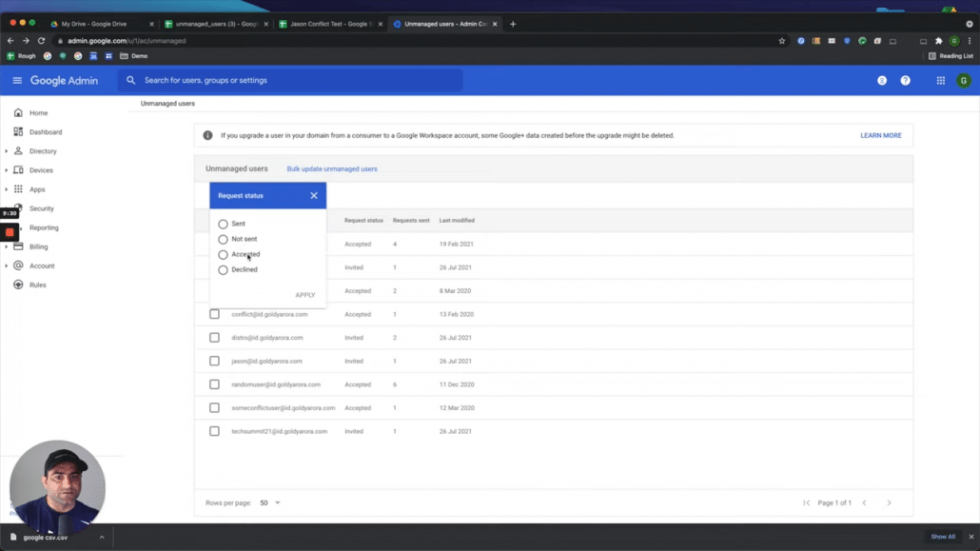
Task: Check the jason@id.goldyarora.com row checkbox
Action: pos(214,361)
